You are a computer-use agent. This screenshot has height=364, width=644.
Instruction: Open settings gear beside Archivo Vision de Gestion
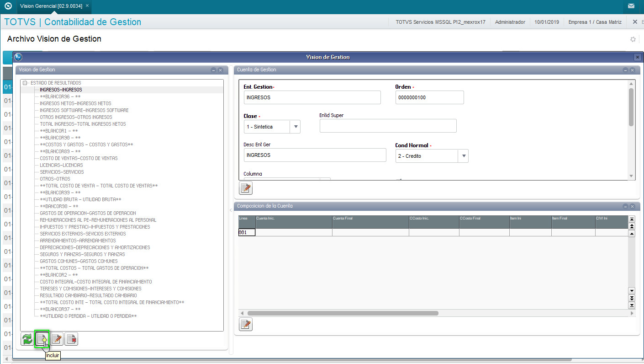[633, 39]
